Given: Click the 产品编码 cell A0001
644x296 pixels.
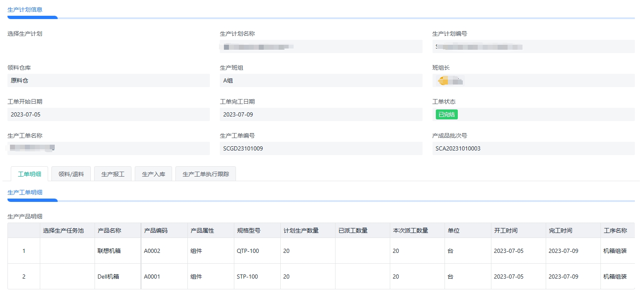Looking at the screenshot, I should tap(152, 277).
